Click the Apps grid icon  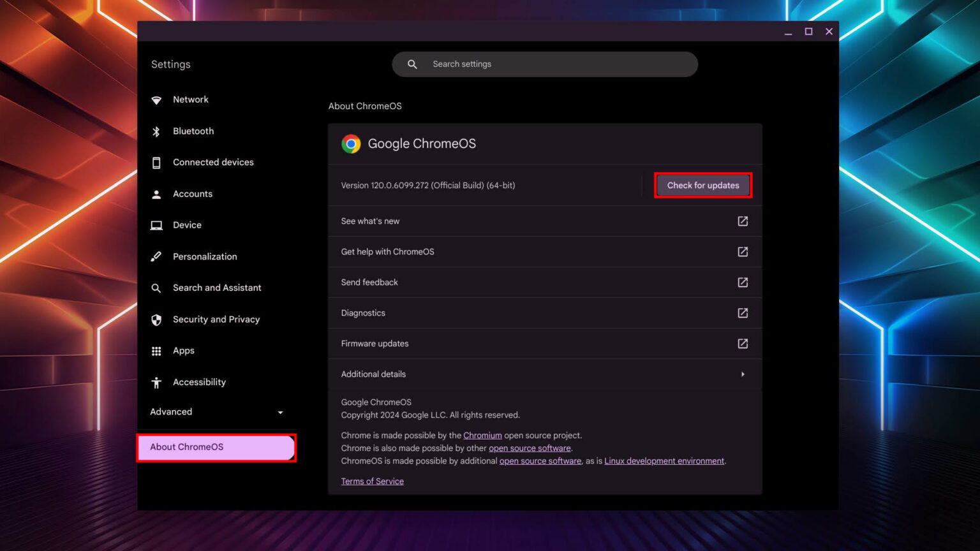coord(156,350)
